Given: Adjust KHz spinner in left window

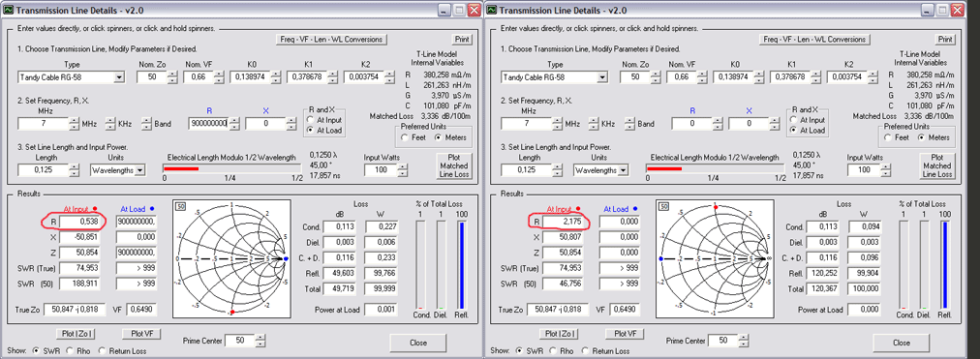Looking at the screenshot, I should click(110, 124).
